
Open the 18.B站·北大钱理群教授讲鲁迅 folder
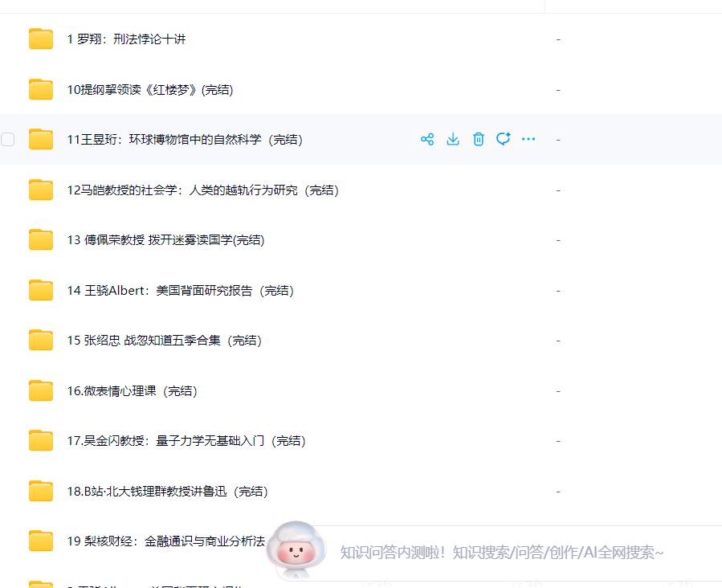pyautogui.click(x=167, y=492)
